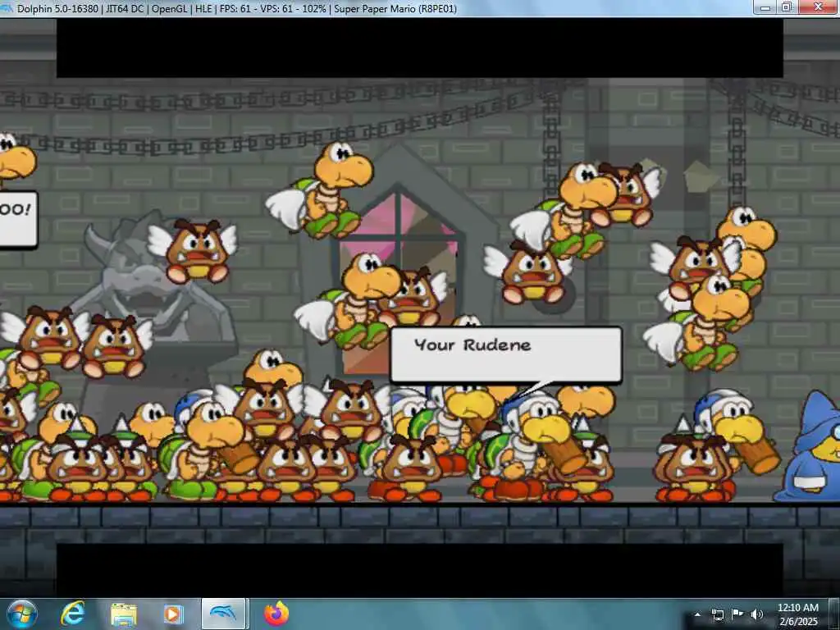This screenshot has width=840, height=630.
Task: Open the Action Center flag icon
Action: pyautogui.click(x=737, y=614)
